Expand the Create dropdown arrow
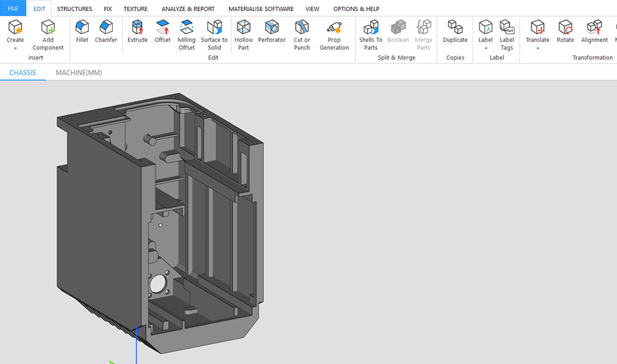This screenshot has height=364, width=617. coord(15,48)
